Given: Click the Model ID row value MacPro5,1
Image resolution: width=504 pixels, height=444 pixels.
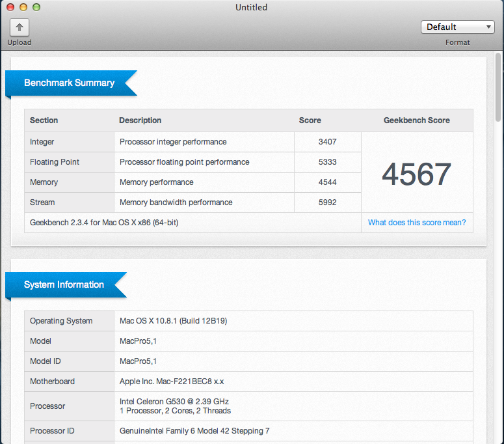Looking at the screenshot, I should coord(138,361).
